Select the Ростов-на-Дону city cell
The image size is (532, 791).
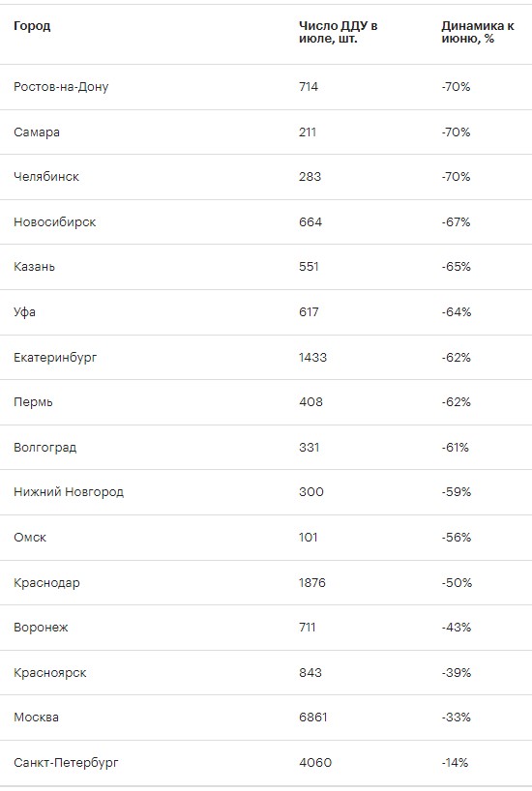click(61, 87)
